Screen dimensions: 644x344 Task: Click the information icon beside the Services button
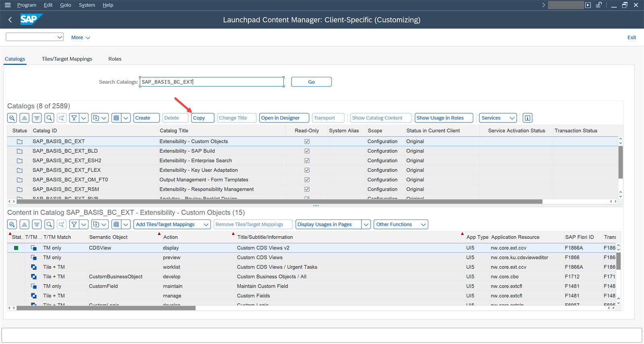click(527, 118)
